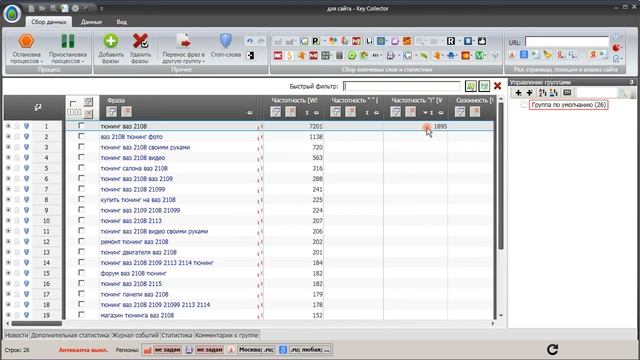Click the table's vertical scrollbar thumb
This screenshot has width=640, height=360.
(500, 176)
